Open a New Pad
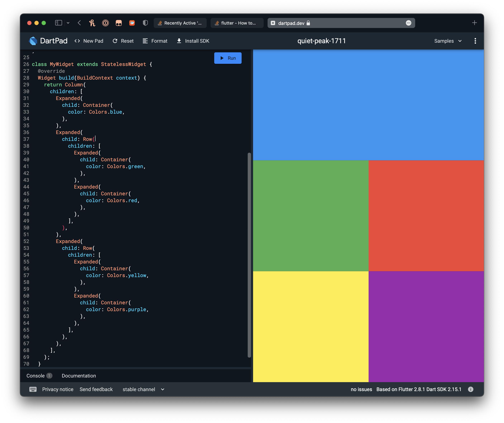 (88, 41)
